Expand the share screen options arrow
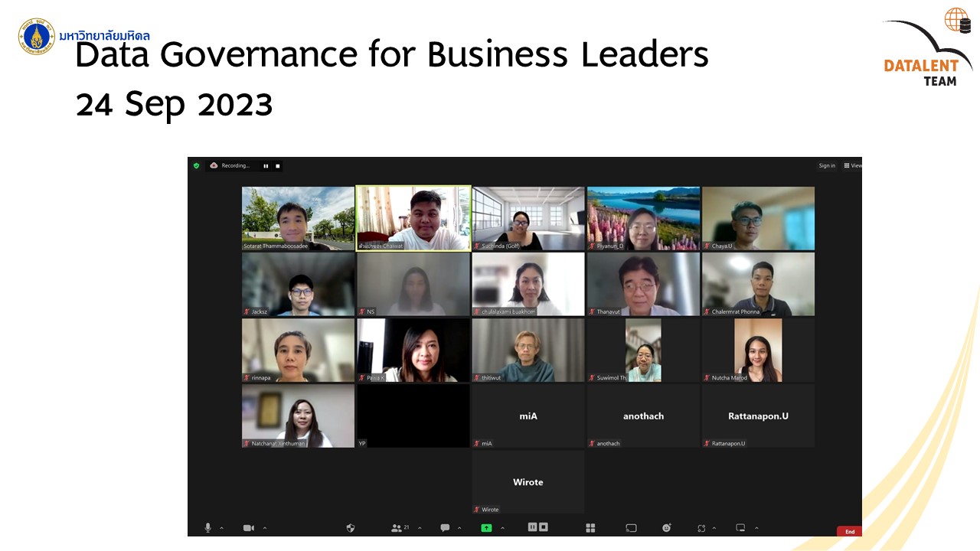This screenshot has height=551, width=980. (502, 528)
